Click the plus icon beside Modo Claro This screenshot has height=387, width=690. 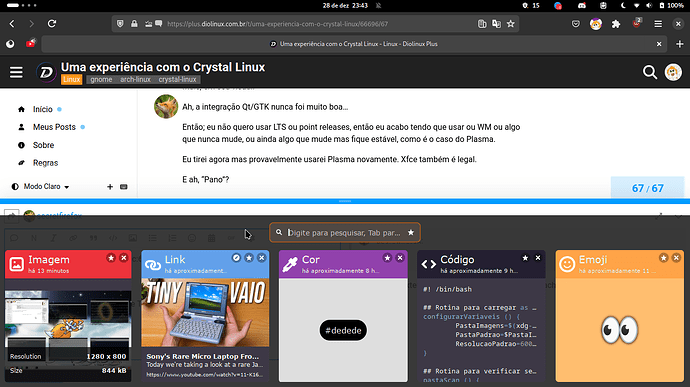point(110,187)
